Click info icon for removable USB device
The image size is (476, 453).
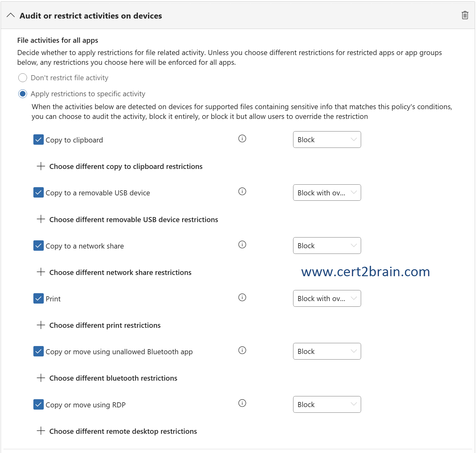(242, 191)
